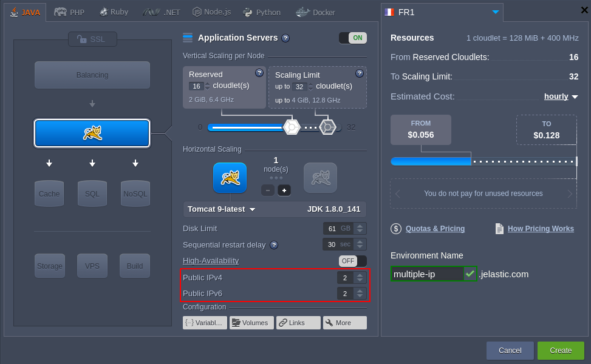Switch to the Python tab
Image resolution: width=591 pixels, height=364 pixels.
[x=262, y=12]
